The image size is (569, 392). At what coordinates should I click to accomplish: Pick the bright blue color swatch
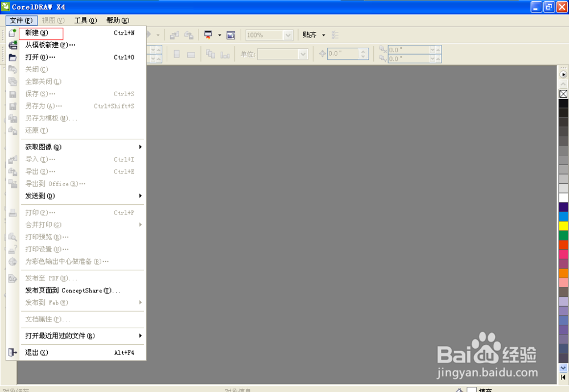tap(563, 217)
